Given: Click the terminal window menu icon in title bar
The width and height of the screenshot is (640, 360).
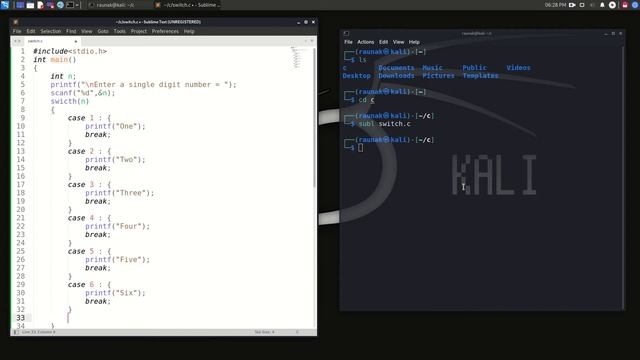Looking at the screenshot, I should pyautogui.click(x=346, y=33).
